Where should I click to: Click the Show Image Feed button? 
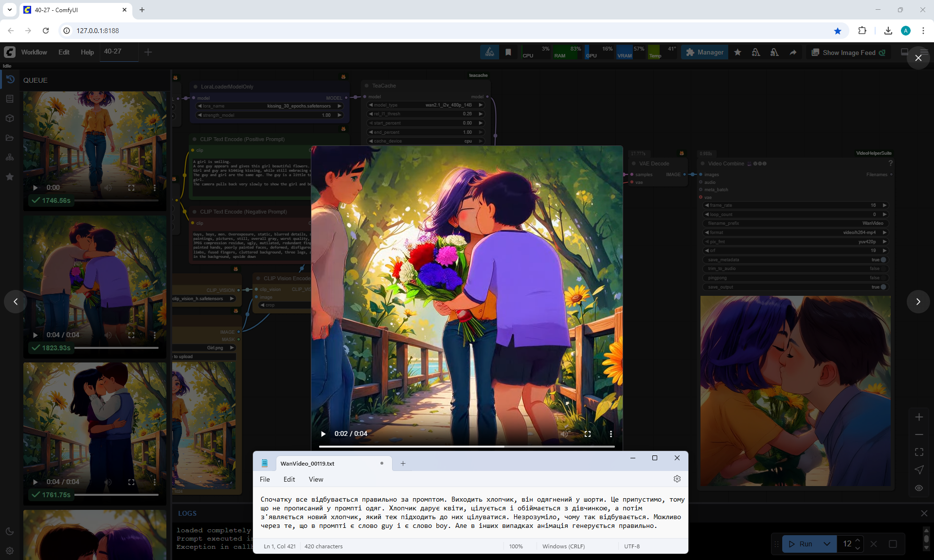(x=848, y=53)
